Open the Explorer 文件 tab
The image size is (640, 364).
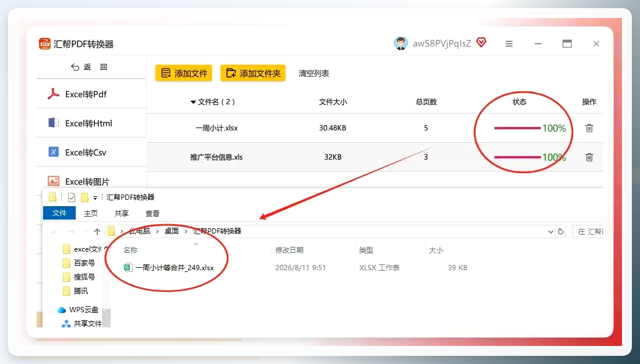point(59,213)
